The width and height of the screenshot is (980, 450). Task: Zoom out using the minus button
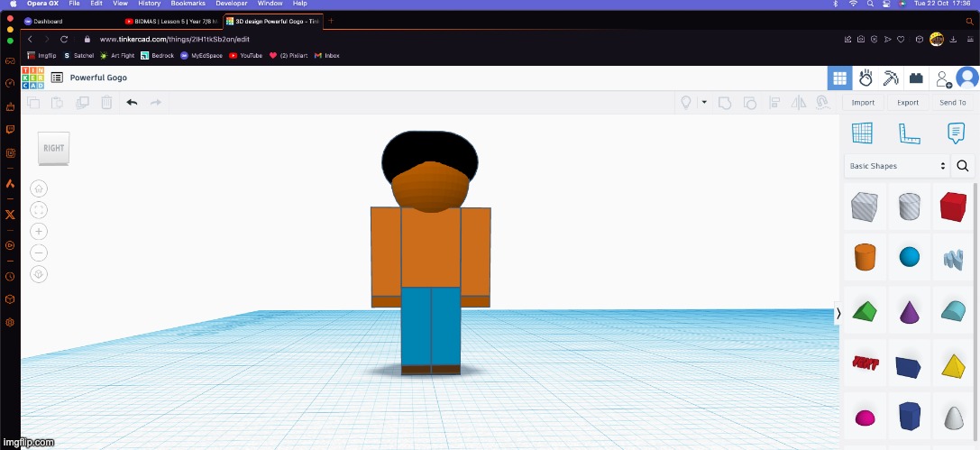tap(39, 253)
